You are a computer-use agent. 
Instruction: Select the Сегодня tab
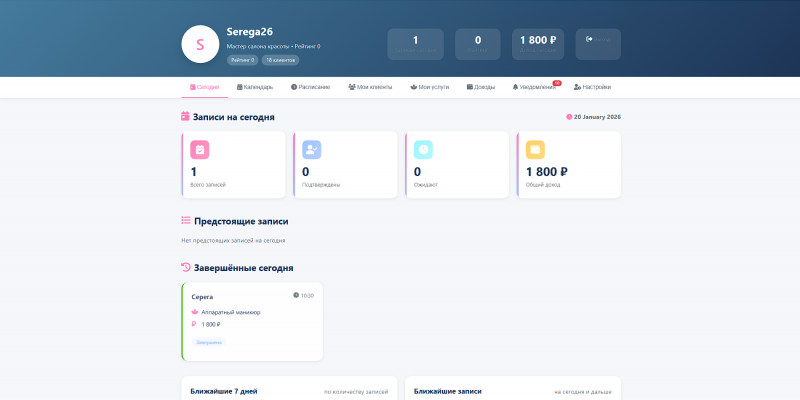[x=205, y=87]
